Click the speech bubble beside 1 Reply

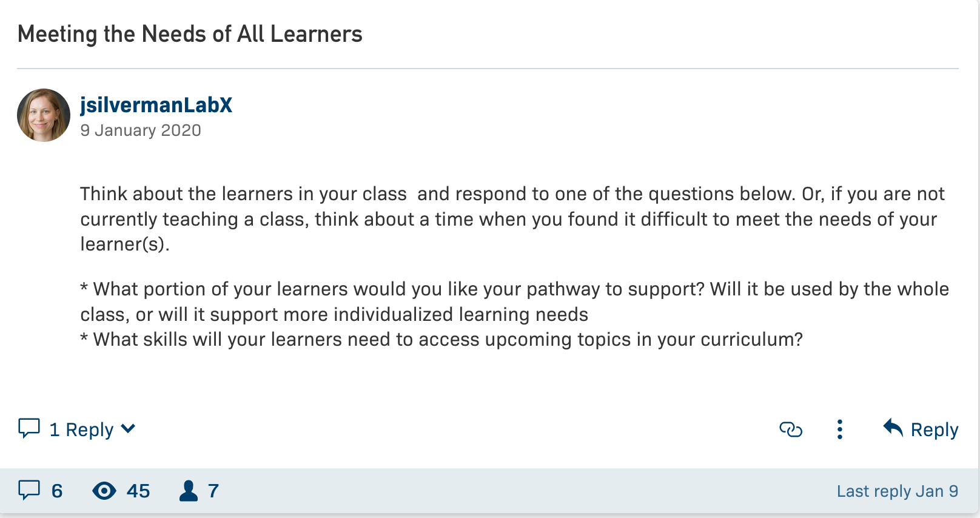29,428
